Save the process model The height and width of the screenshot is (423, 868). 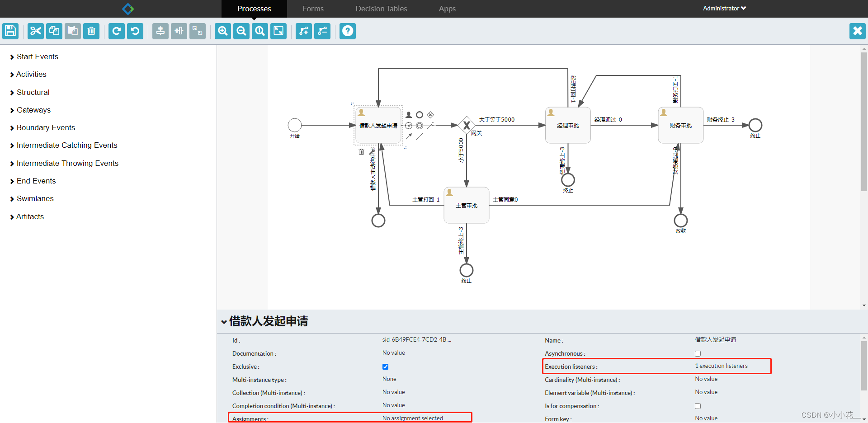tap(10, 31)
